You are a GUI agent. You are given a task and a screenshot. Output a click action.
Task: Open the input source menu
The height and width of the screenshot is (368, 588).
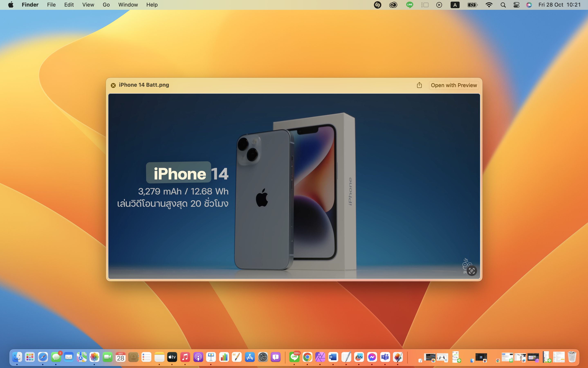pos(455,5)
